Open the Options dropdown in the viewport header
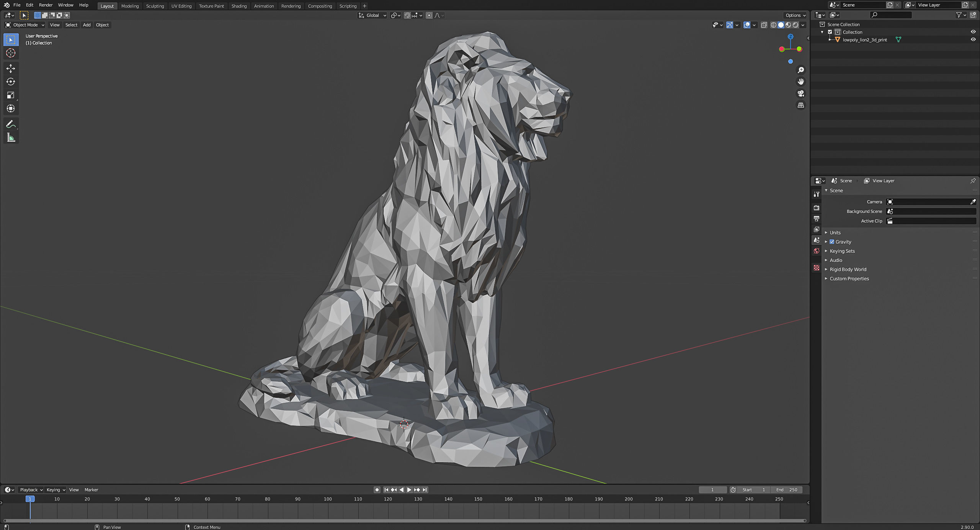 point(795,15)
